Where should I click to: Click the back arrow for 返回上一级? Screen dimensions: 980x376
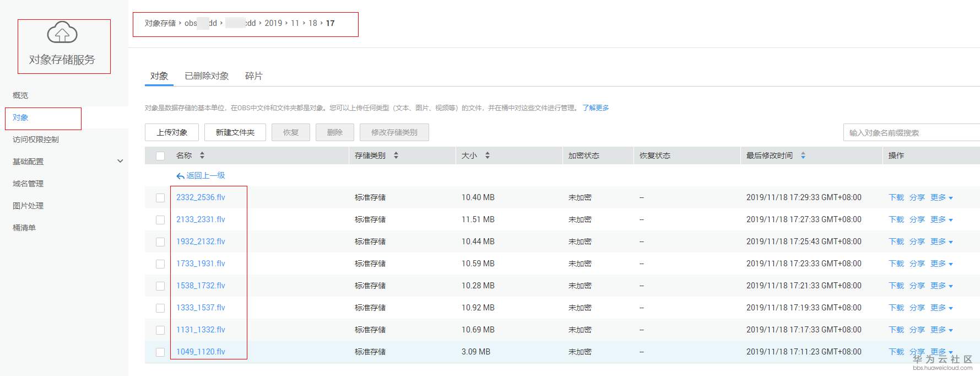(x=180, y=176)
